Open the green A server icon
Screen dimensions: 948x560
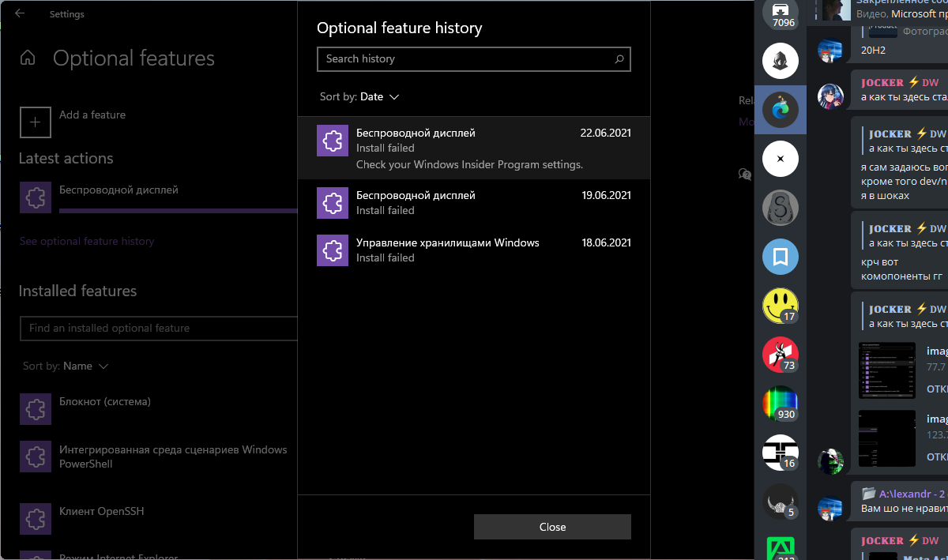pyautogui.click(x=781, y=547)
